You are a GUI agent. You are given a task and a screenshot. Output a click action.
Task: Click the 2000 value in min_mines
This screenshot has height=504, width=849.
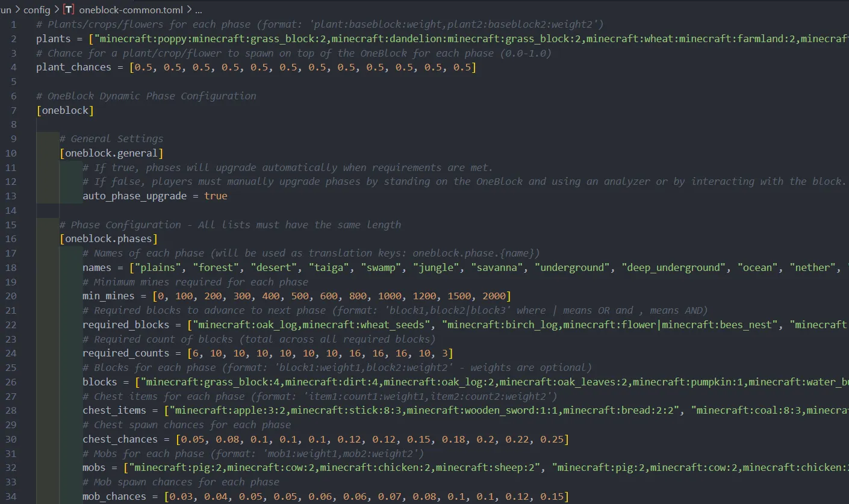click(x=494, y=296)
